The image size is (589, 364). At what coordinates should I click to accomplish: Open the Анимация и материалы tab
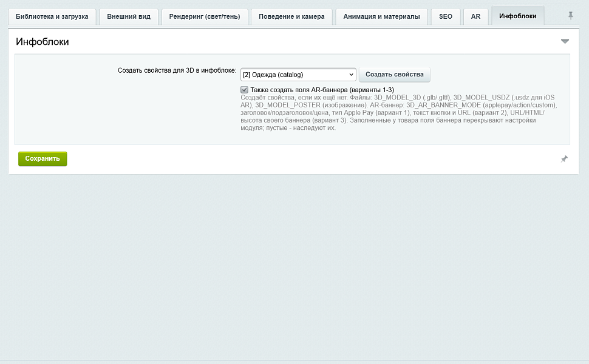coord(382,16)
